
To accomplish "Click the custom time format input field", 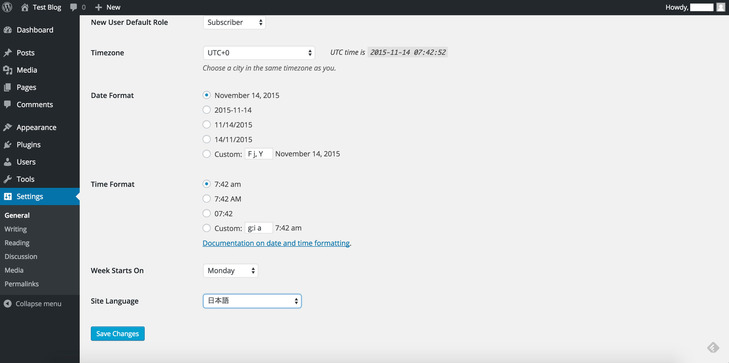I will pos(258,228).
